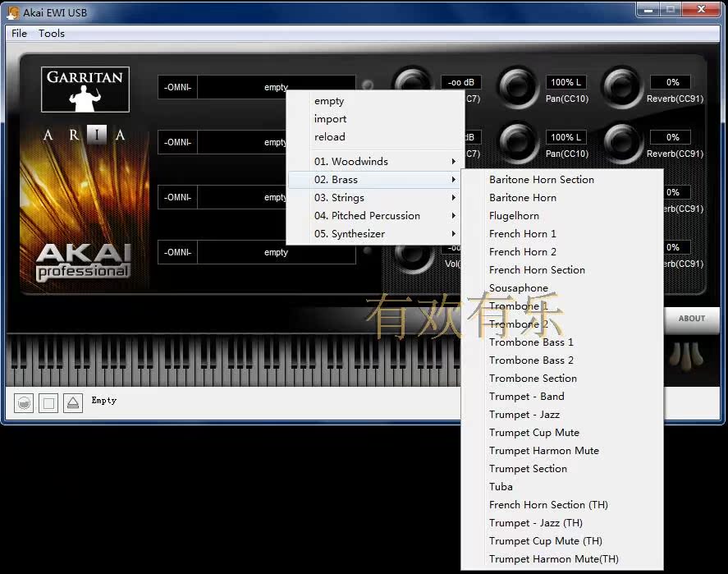Select Trumpet - Jazz
Image resolution: width=728 pixels, height=574 pixels.
562,415
